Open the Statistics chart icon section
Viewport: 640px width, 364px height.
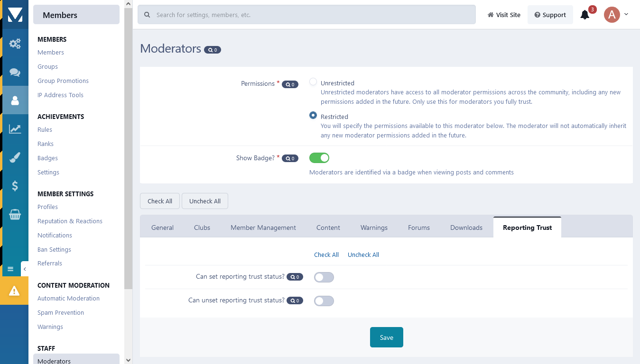click(15, 129)
